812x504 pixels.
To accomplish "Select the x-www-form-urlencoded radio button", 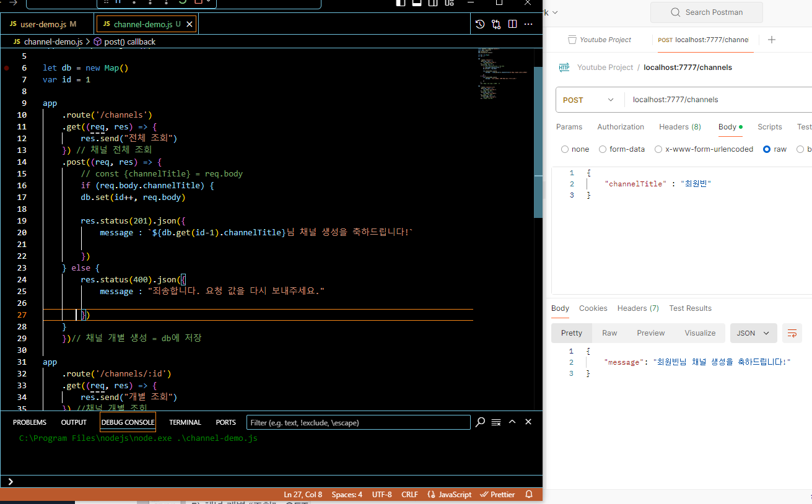I will pos(658,149).
